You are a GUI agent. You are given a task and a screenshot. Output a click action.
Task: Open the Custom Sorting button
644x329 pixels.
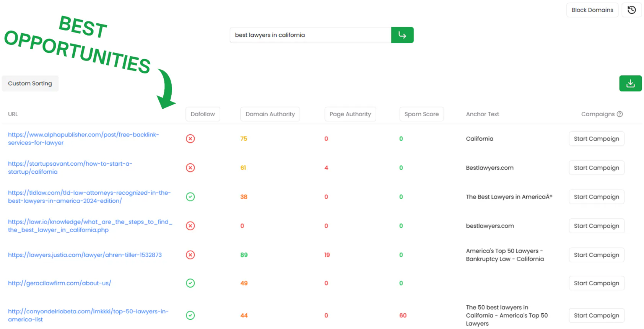[30, 83]
